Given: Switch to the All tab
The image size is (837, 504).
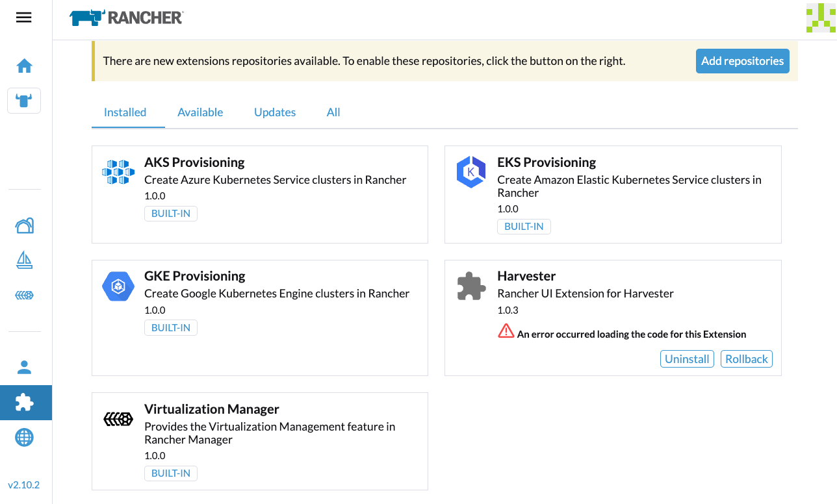Looking at the screenshot, I should click(x=333, y=112).
